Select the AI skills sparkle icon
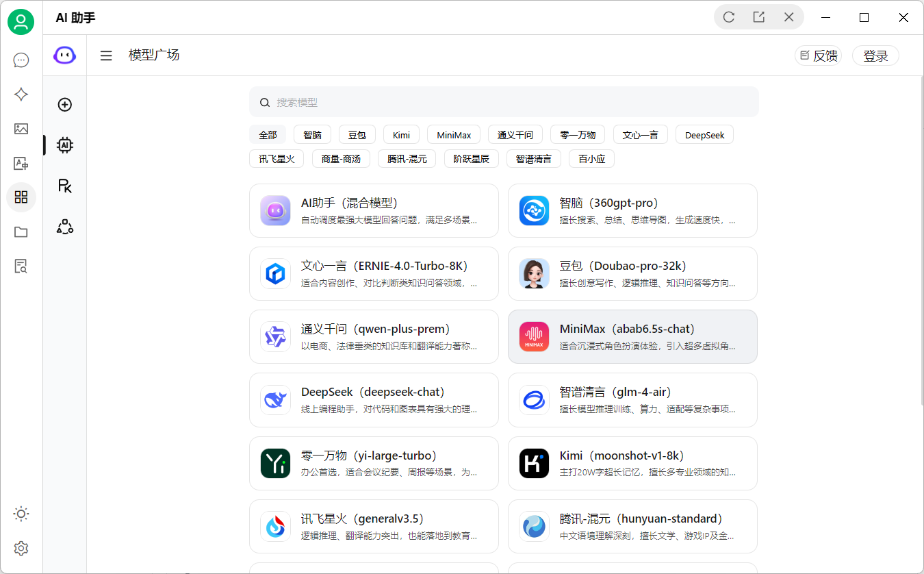The image size is (924, 574). click(x=21, y=95)
